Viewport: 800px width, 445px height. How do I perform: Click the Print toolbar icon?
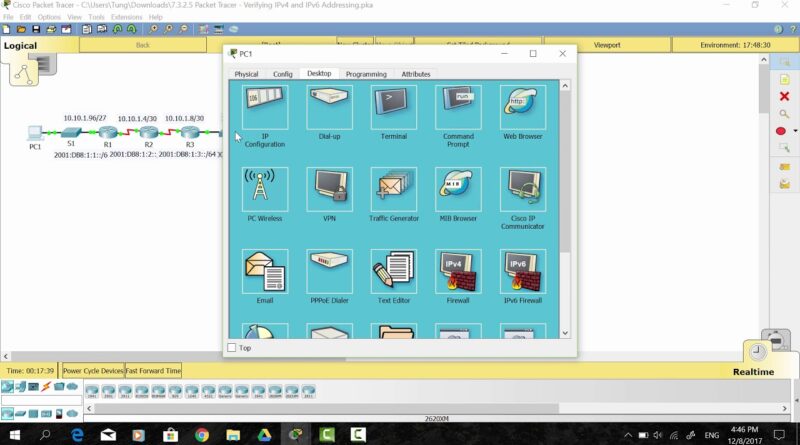(51, 30)
